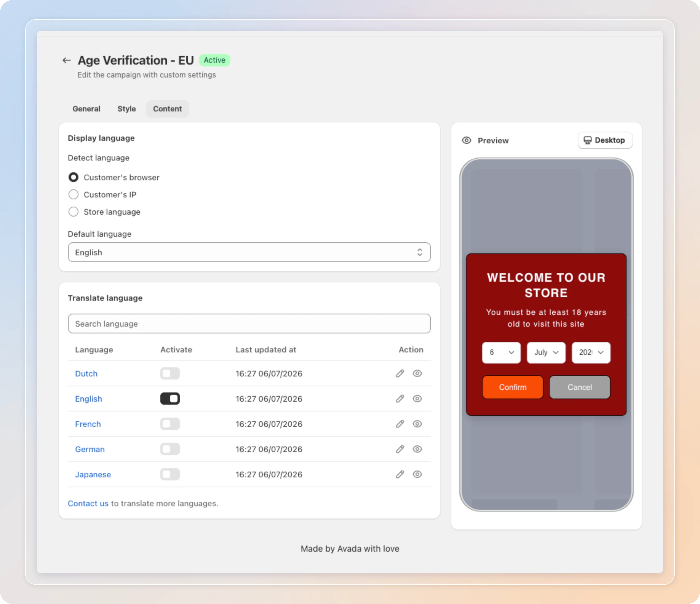
Task: Open the Content tab
Action: [168, 109]
